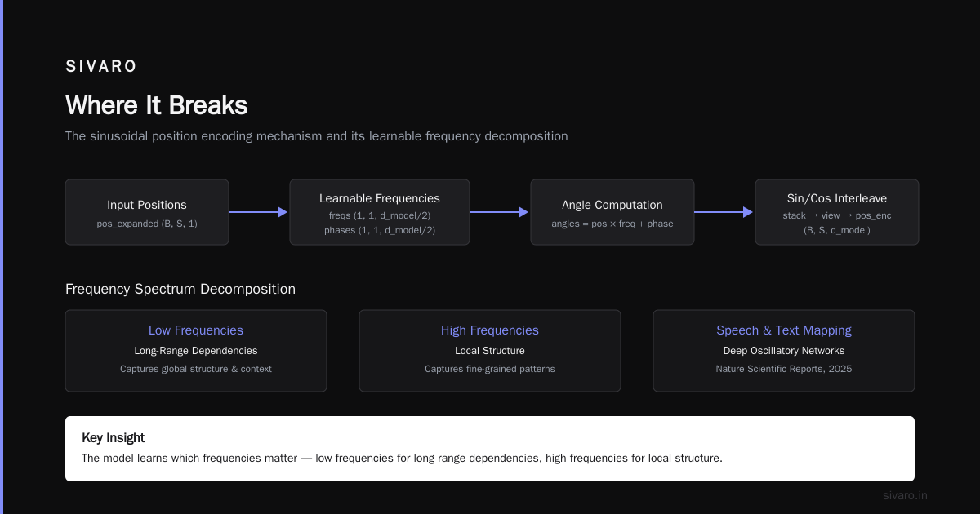This screenshot has height=514, width=980.
Task: Select the Angle Computation box
Action: click(612, 212)
